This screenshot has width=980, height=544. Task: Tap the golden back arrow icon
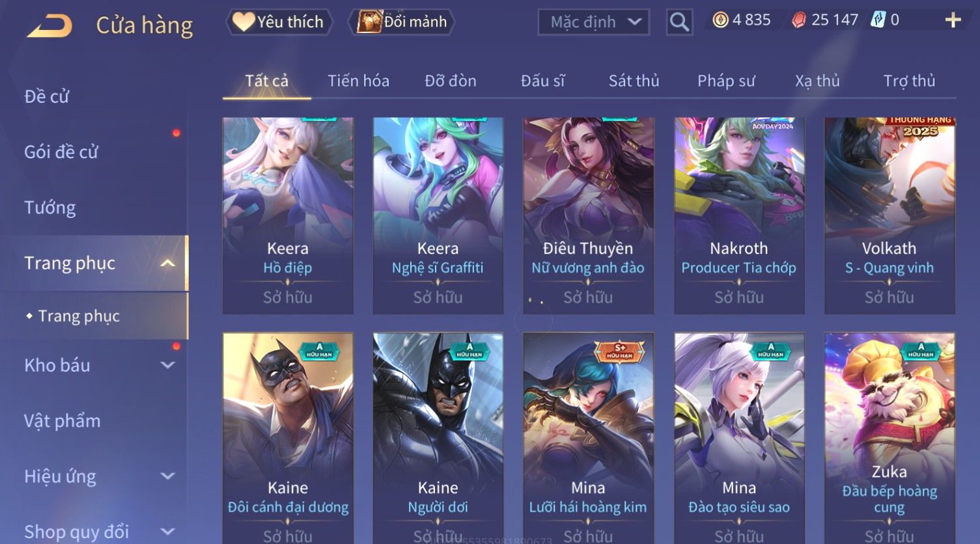[49, 26]
